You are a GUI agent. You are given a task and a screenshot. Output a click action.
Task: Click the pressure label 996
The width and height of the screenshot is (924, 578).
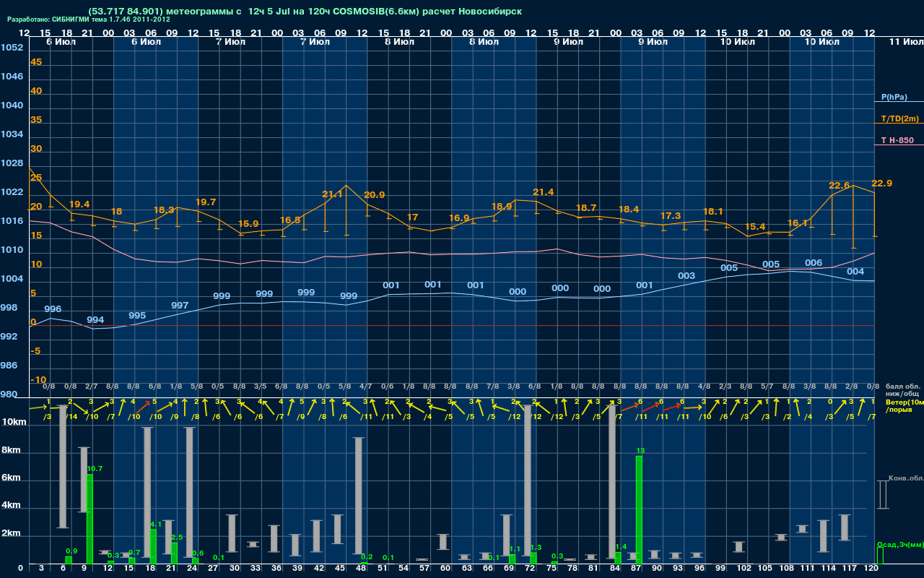tap(53, 309)
